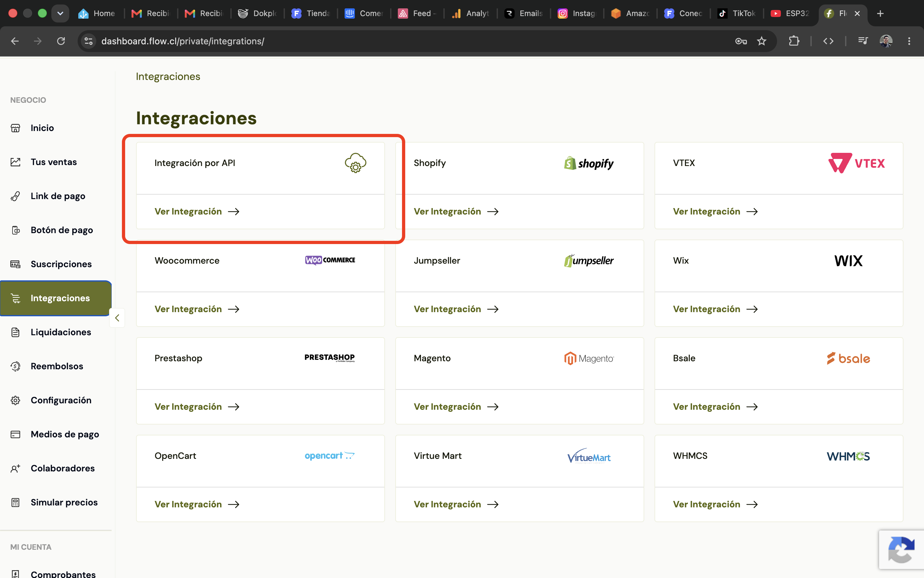Click the WIX logo
Image resolution: width=924 pixels, height=578 pixels.
coord(848,261)
